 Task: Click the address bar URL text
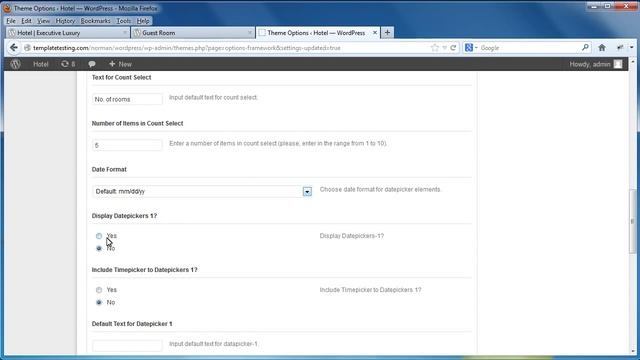pos(187,48)
